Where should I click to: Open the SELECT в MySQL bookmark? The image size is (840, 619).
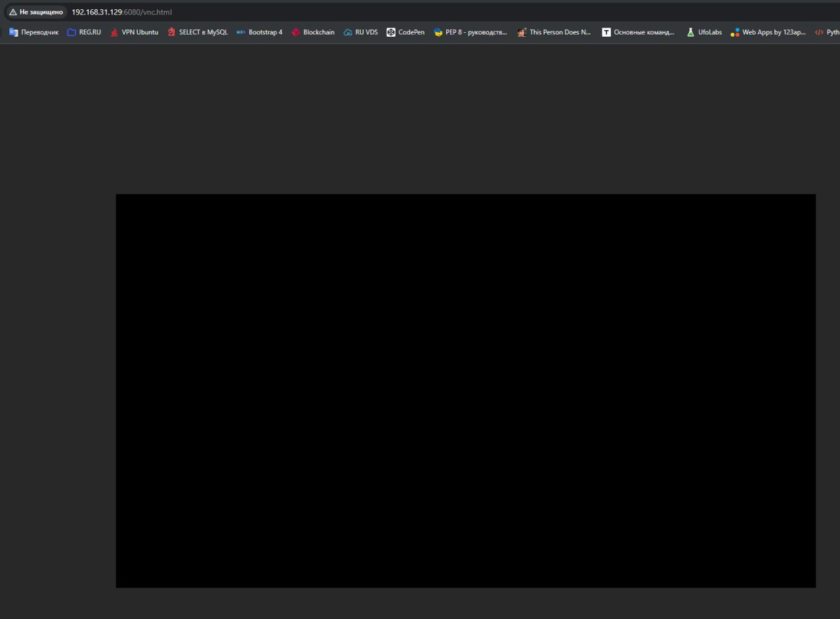(197, 32)
